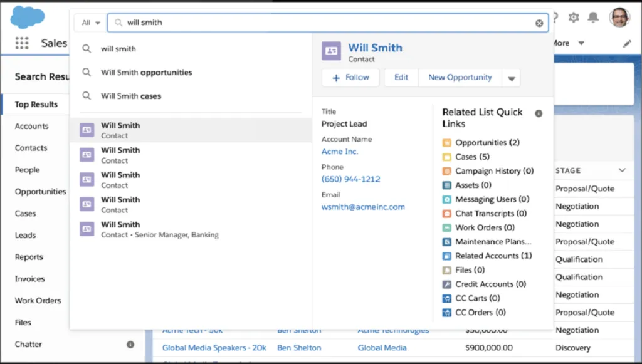Click the Maintenance Plans quick link icon
This screenshot has width=642, height=364.
[446, 242]
